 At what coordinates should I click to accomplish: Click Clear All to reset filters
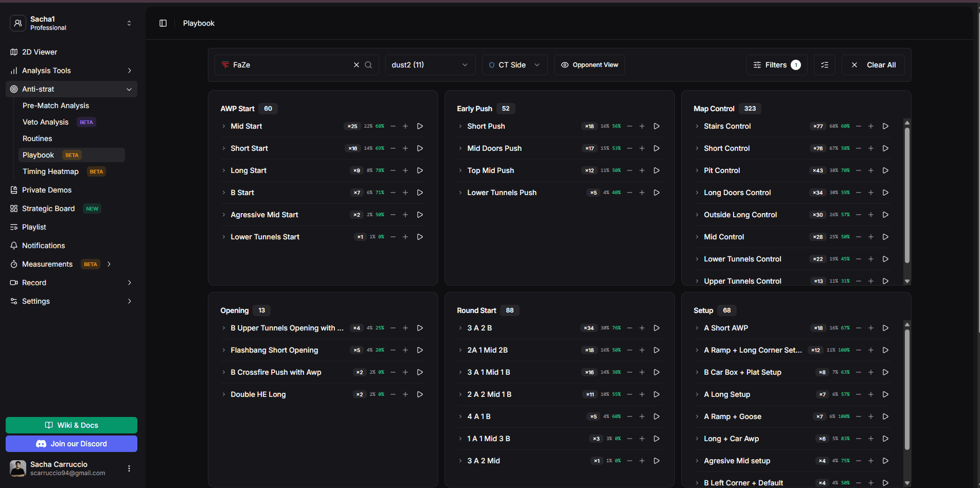(873, 65)
